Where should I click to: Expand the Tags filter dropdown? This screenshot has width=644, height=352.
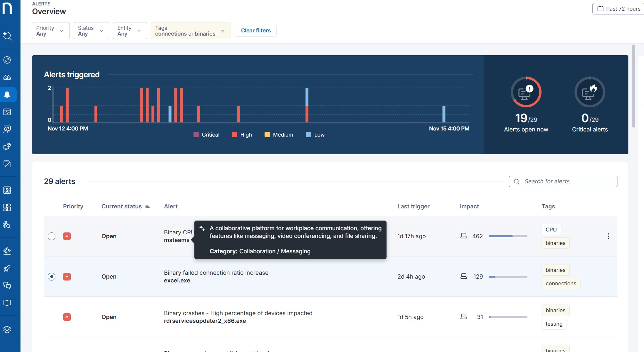(191, 31)
